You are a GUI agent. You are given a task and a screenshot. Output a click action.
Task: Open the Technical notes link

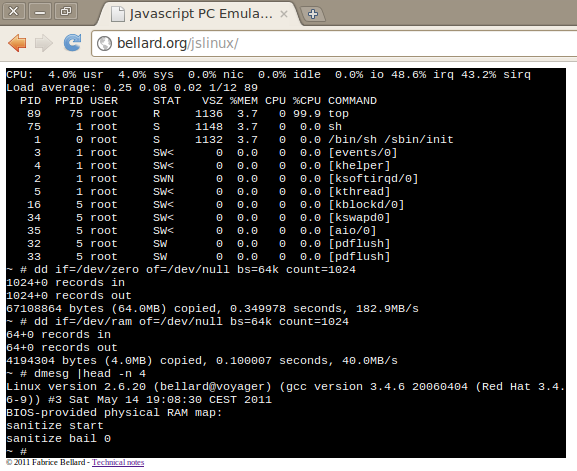click(x=118, y=462)
